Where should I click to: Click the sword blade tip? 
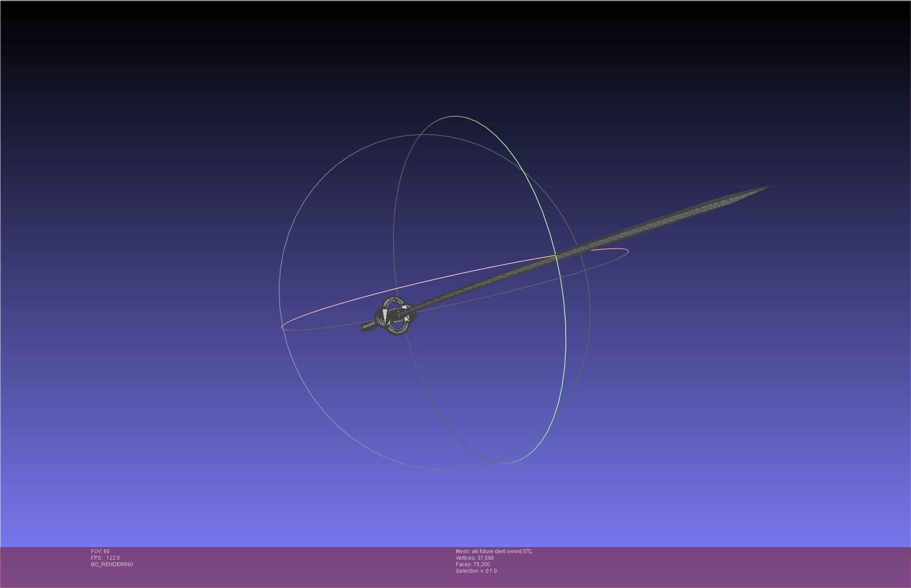pos(766,187)
